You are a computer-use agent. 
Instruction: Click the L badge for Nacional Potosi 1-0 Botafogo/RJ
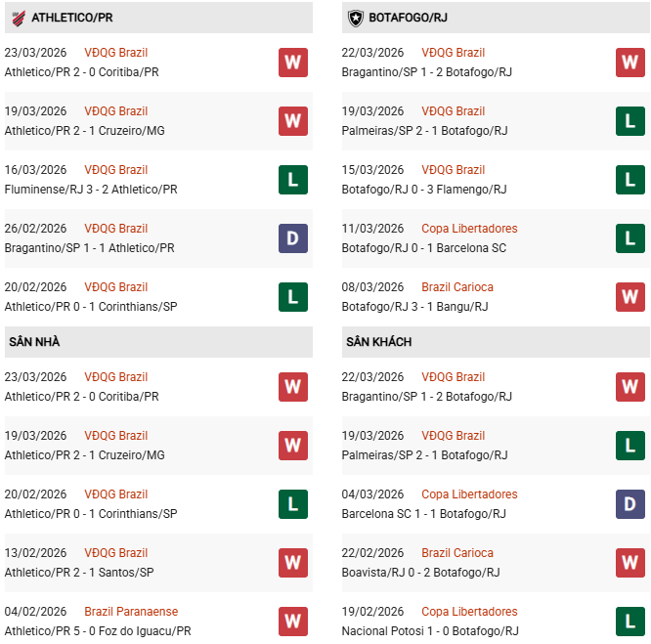(x=630, y=622)
